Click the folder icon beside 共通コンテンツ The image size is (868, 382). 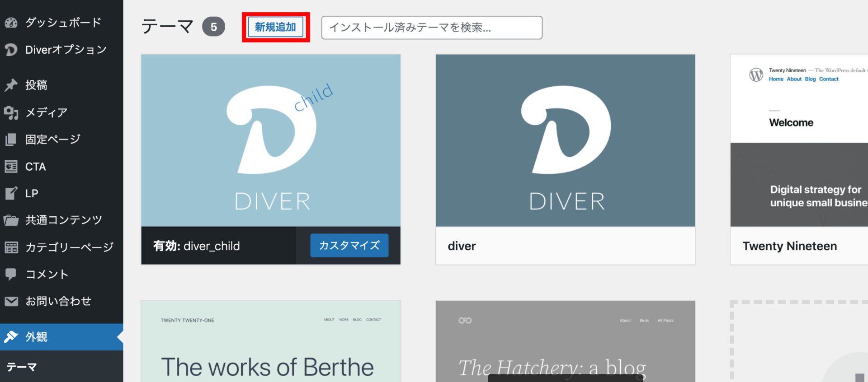click(x=11, y=220)
